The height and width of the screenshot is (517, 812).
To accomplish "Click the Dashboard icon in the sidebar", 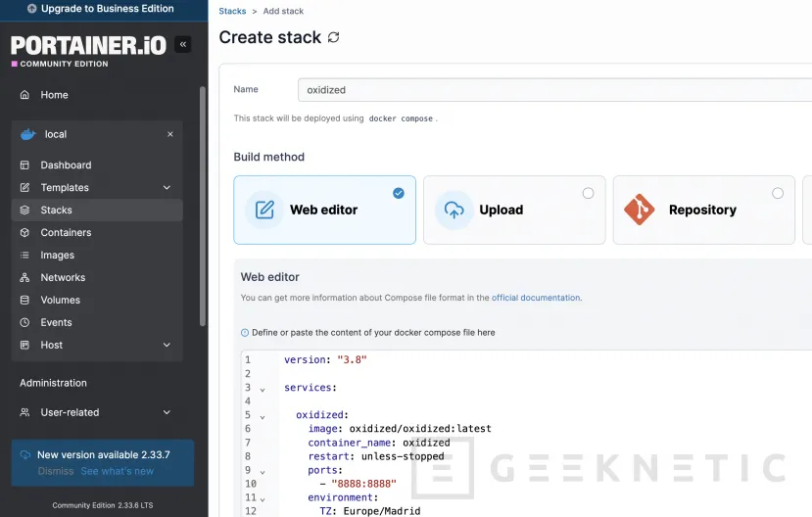I will point(24,165).
